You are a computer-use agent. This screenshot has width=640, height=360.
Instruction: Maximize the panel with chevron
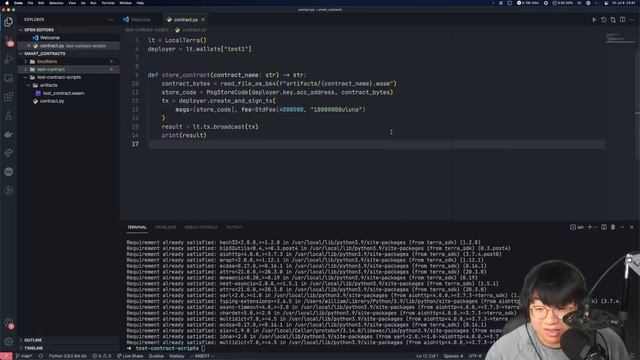click(622, 227)
